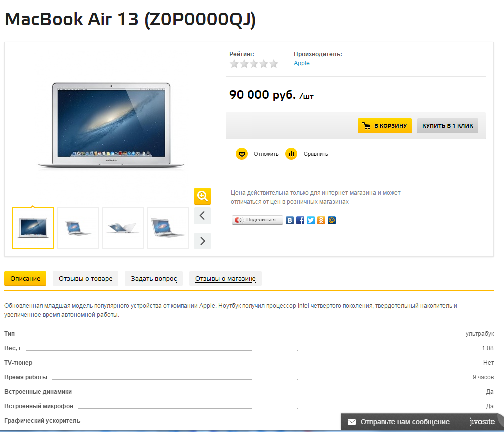Image resolution: width=504 pixels, height=432 pixels.
Task: Click the Производитель label
Action: click(318, 54)
